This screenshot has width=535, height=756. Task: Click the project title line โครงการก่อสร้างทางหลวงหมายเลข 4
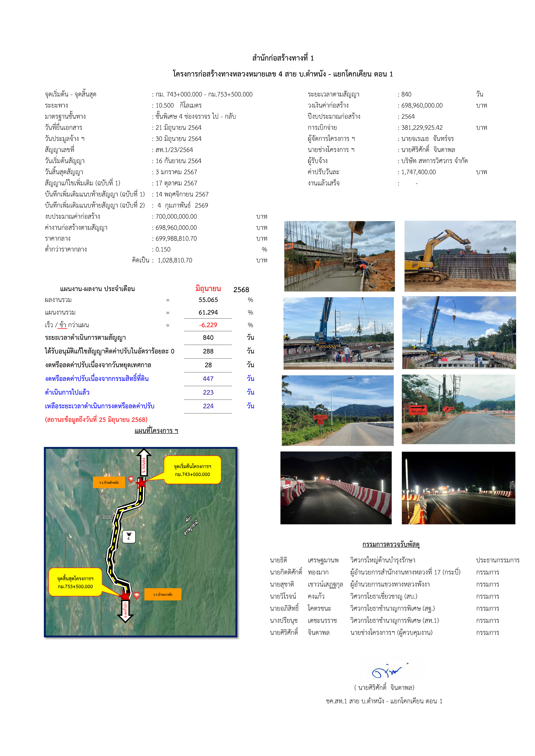[x=283, y=74]
